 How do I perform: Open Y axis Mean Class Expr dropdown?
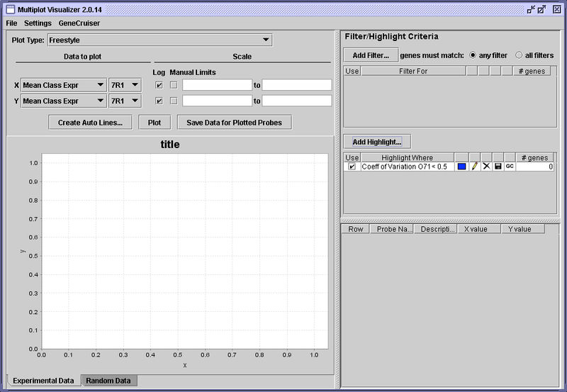64,101
